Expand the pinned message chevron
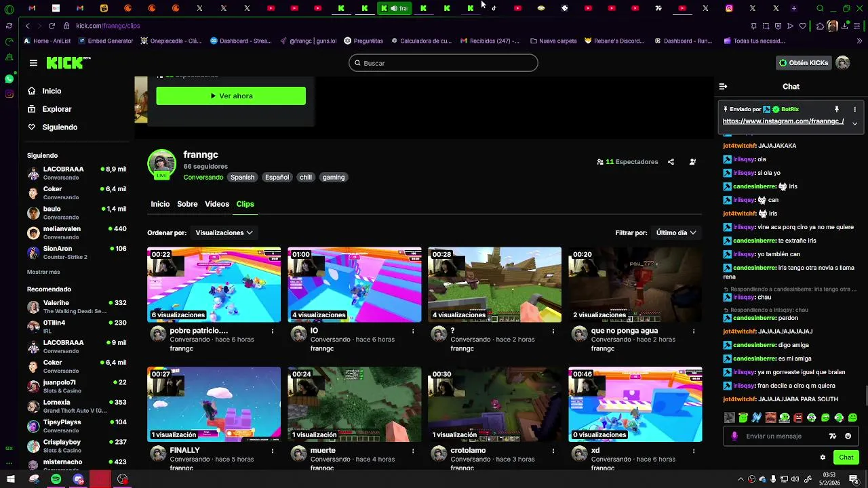 tap(854, 123)
